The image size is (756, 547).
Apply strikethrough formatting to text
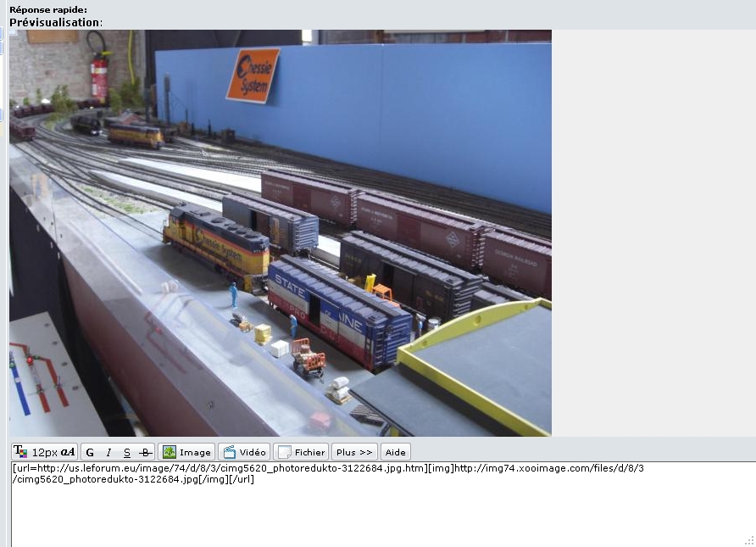pos(145,452)
